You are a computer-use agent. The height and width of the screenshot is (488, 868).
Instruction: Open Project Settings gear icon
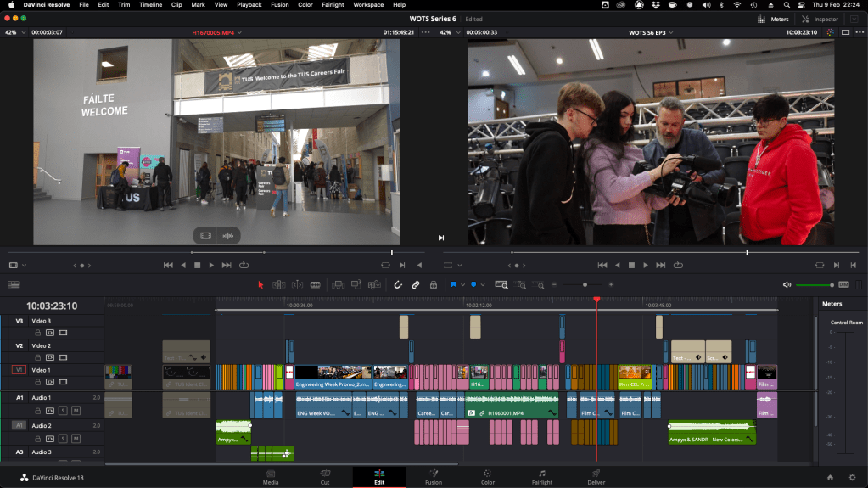[x=852, y=477]
